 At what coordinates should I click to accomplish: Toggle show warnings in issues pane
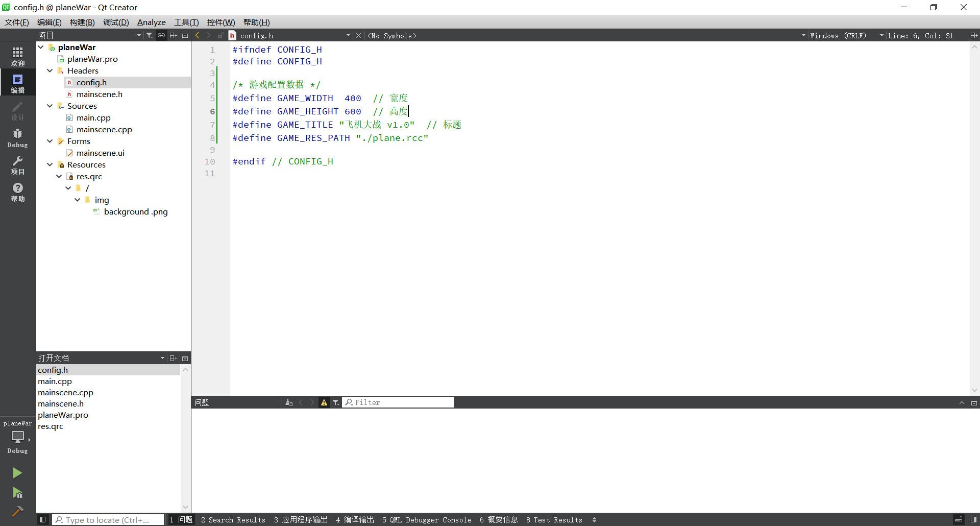tap(324, 402)
